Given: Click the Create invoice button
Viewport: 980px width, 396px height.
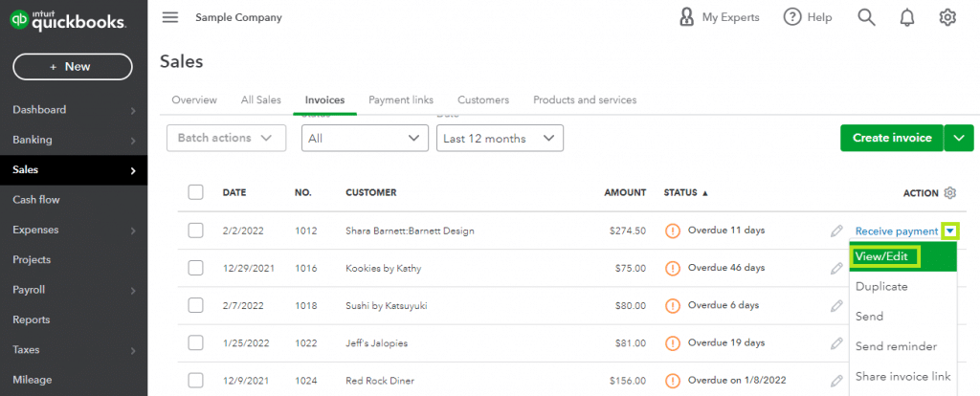Looking at the screenshot, I should click(x=892, y=138).
